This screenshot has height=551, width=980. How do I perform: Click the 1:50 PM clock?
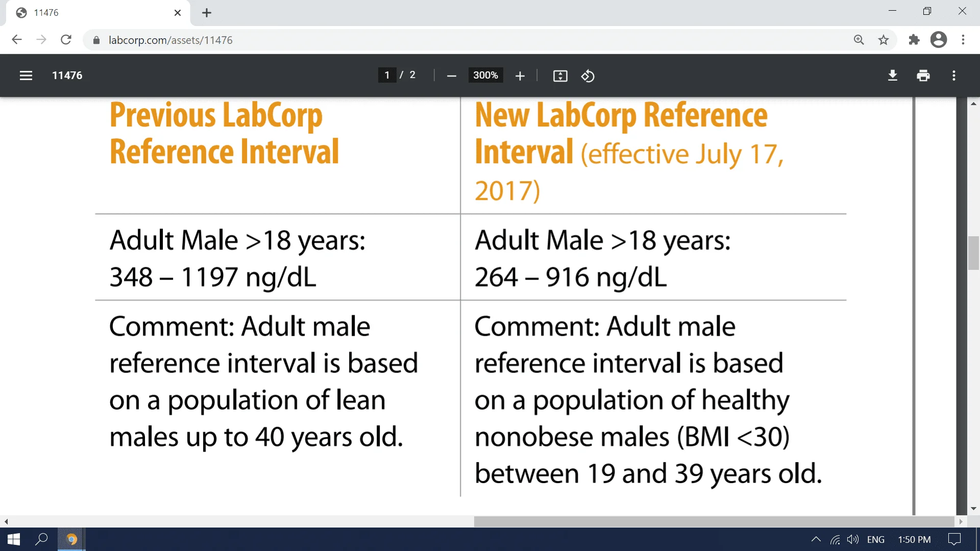pos(914,539)
